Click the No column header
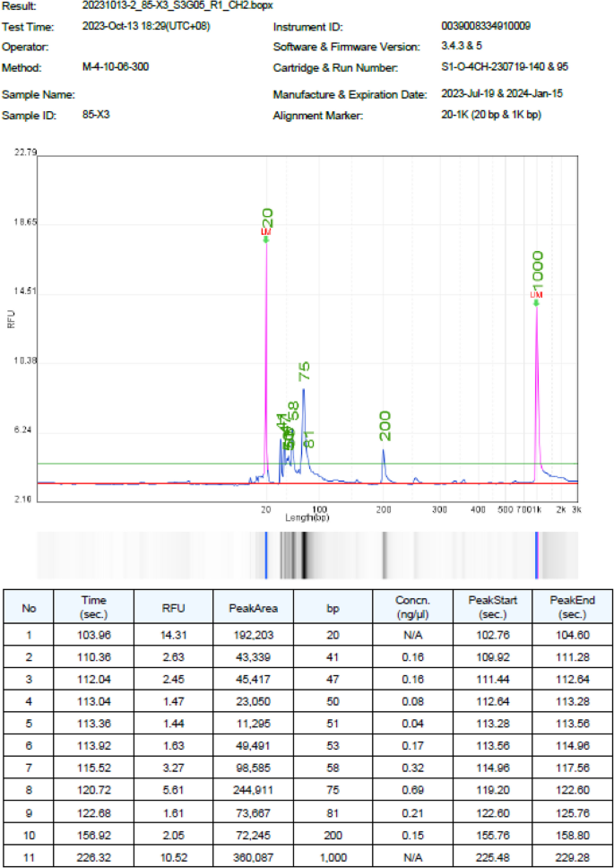 [29, 608]
